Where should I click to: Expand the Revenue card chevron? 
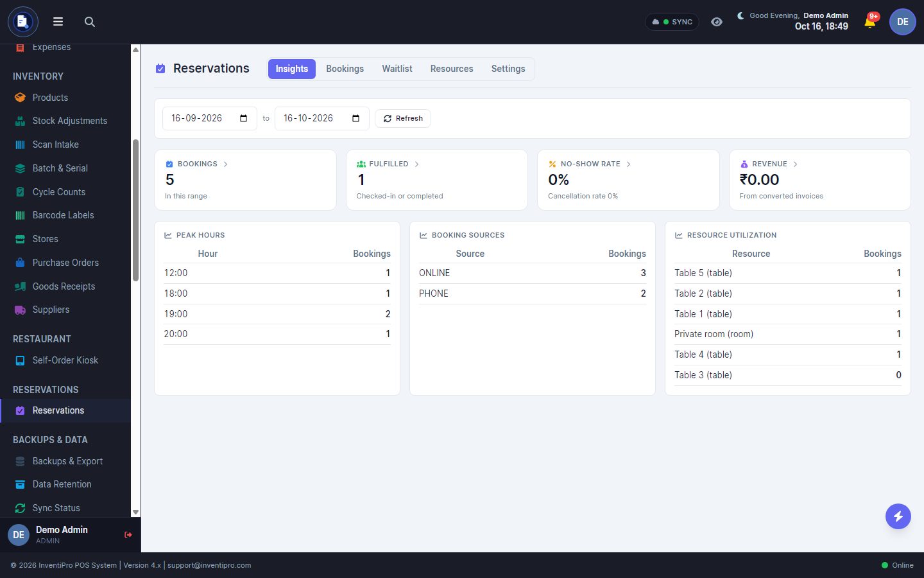point(795,164)
